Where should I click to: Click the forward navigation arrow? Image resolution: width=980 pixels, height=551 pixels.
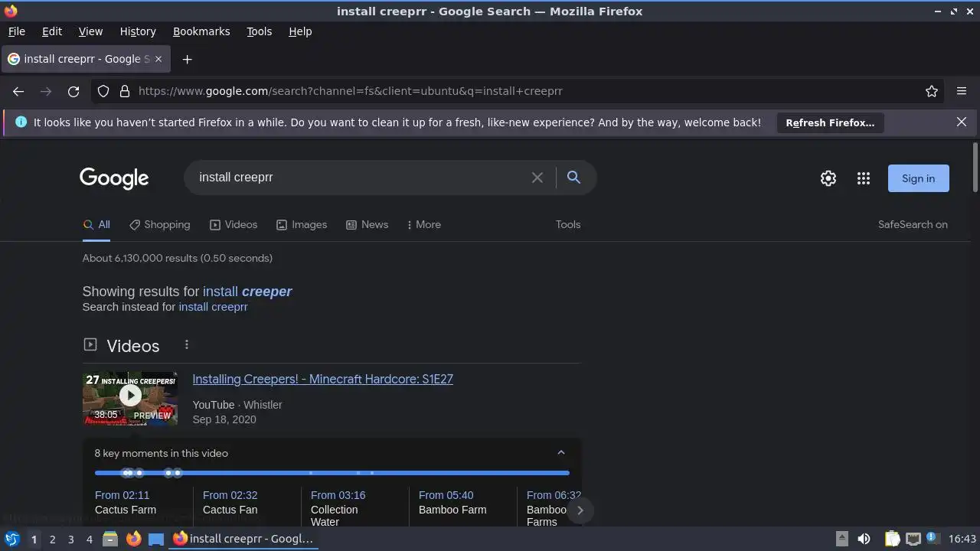46,91
